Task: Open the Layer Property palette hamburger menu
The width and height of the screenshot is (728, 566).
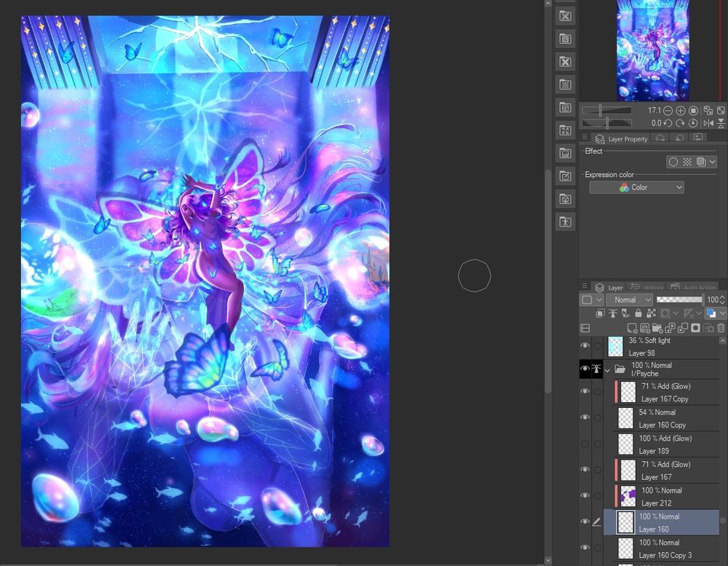Action: click(x=585, y=138)
